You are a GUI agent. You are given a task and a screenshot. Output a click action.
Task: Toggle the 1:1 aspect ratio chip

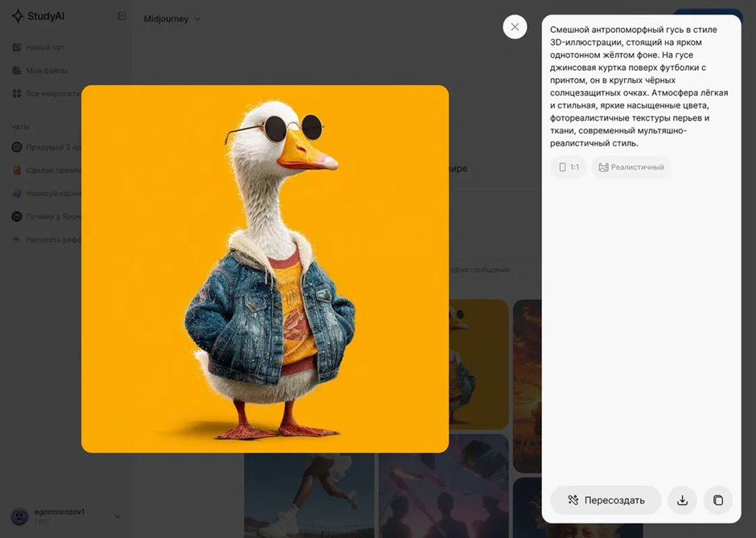pos(568,167)
